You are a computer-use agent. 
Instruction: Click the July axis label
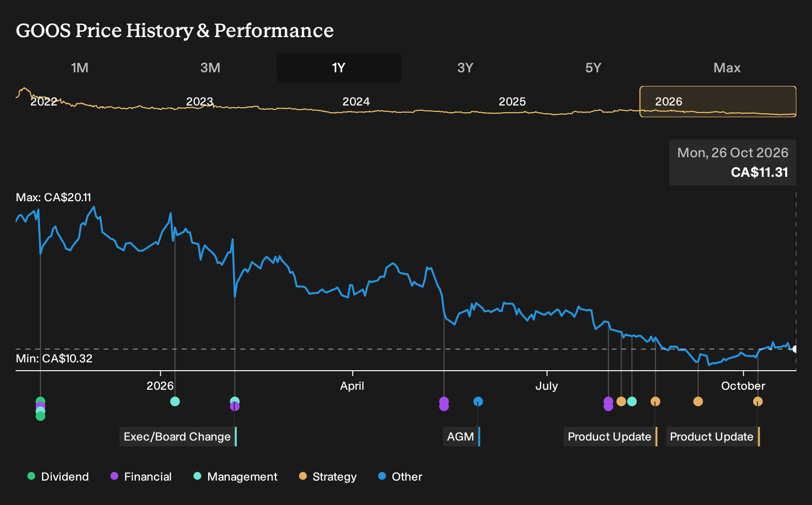[x=546, y=386]
